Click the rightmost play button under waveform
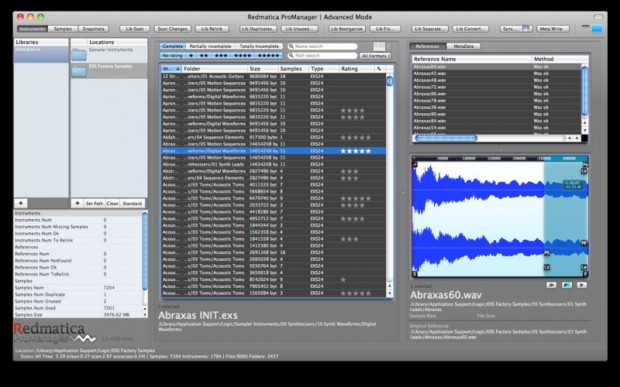Viewport: 620px width, 387px height. pyautogui.click(x=582, y=285)
